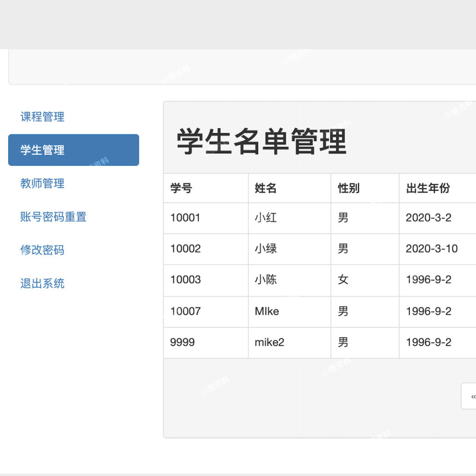Image resolution: width=476 pixels, height=476 pixels.
Task: Click the name cell 小绿
Action: coord(289,249)
